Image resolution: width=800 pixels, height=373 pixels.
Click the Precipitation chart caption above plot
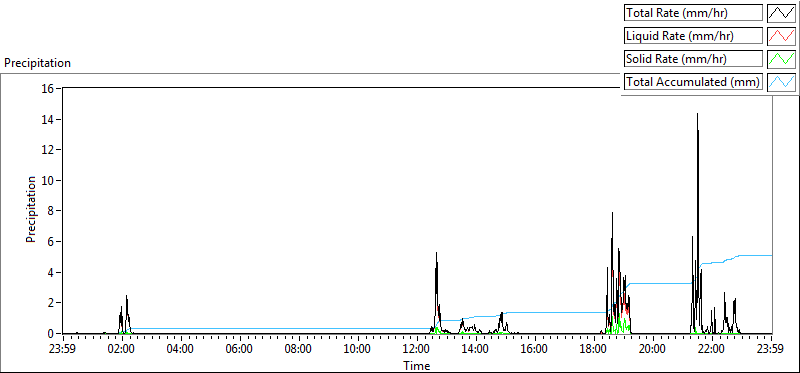click(37, 63)
